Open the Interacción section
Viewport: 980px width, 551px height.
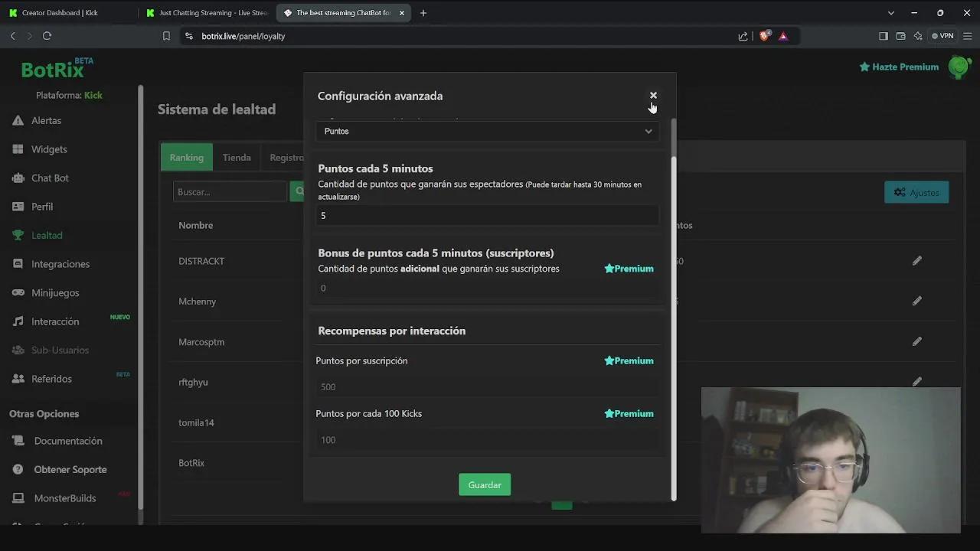click(x=55, y=321)
